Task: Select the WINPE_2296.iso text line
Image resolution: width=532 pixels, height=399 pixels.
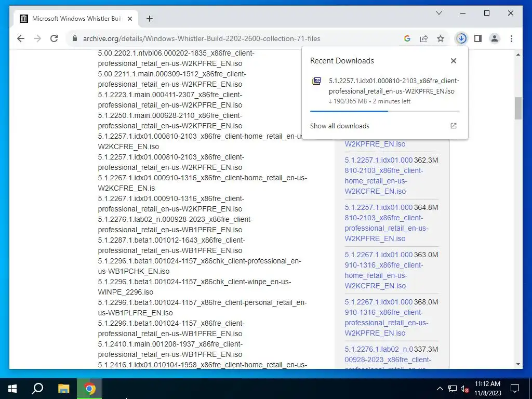Action: (126, 292)
